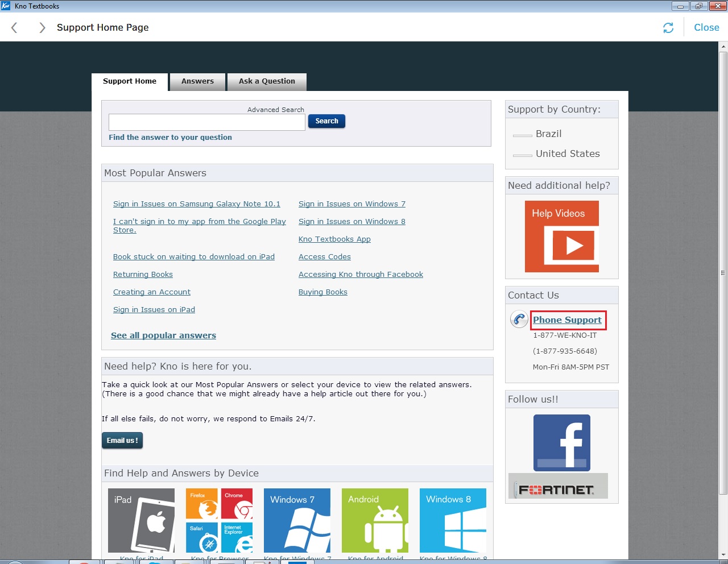Go forward using the right arrow
Viewport: 728px width, 564px height.
coord(42,27)
